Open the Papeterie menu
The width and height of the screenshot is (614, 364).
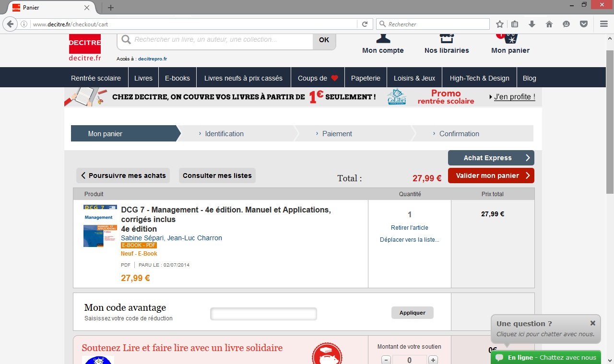366,78
